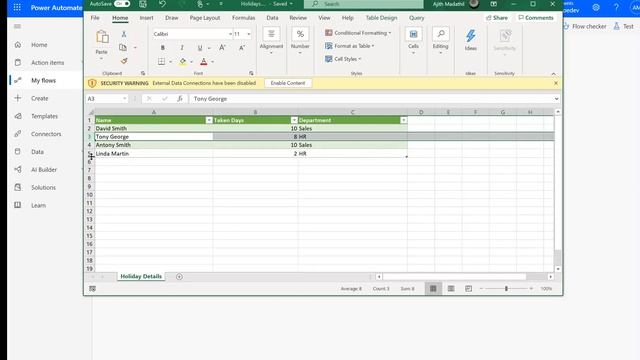This screenshot has width=640, height=360.
Task: Toggle Italic formatting
Action: point(182,48)
